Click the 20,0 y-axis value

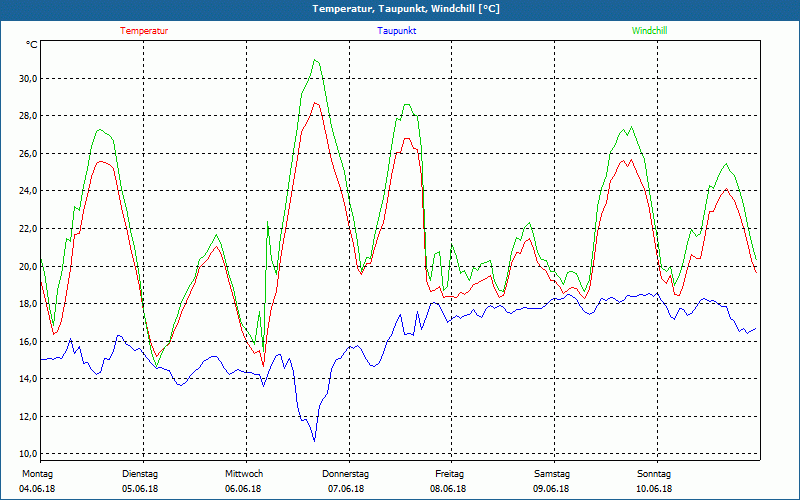(x=29, y=266)
